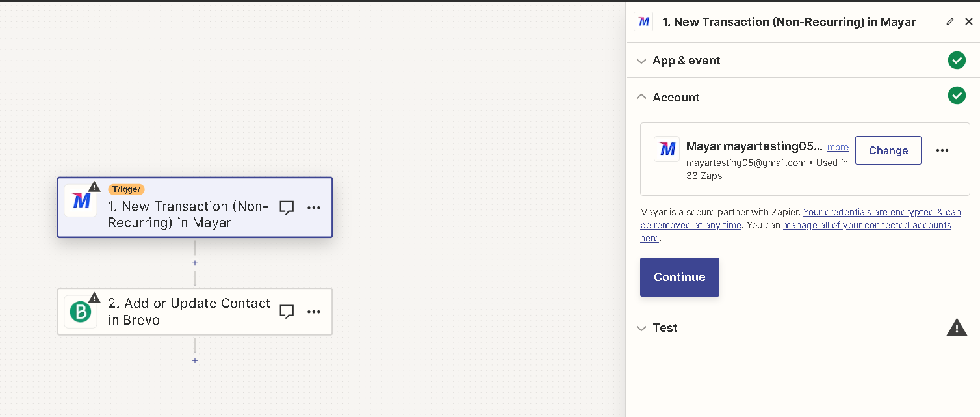Rename step using pencil icon
980x417 pixels.
(950, 21)
